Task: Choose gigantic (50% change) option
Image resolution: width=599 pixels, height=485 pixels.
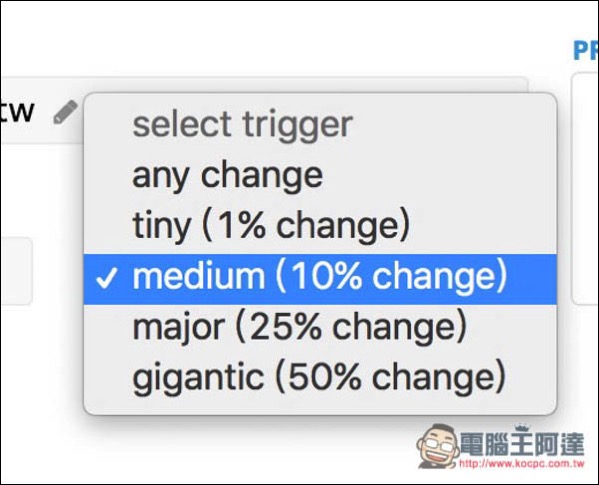Action: 320,378
